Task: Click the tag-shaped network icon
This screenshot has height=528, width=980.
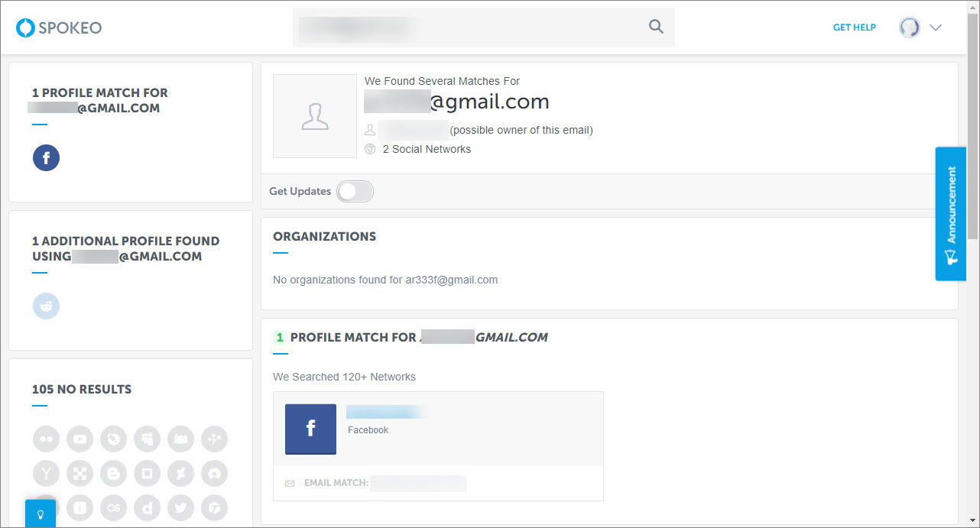Action: tap(113, 439)
